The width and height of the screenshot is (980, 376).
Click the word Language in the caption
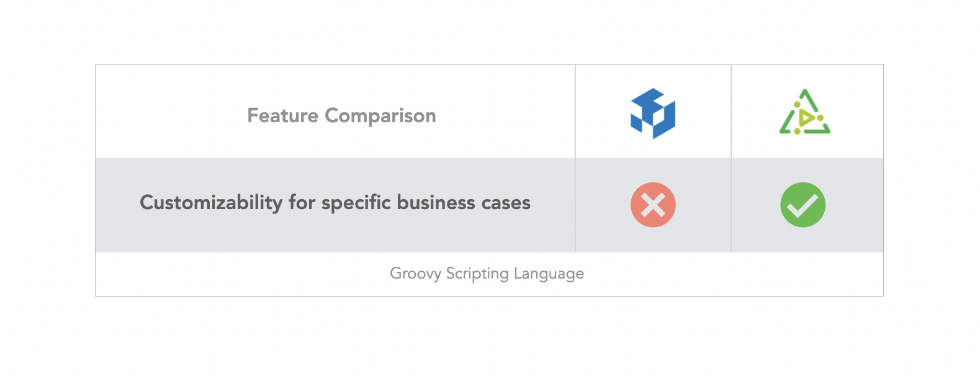click(549, 274)
